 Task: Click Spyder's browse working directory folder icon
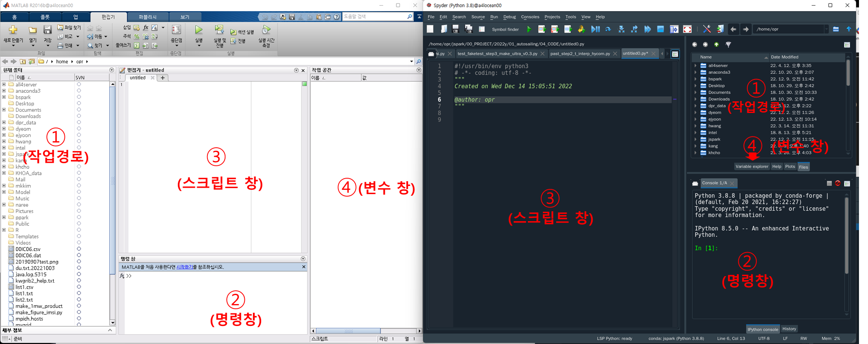click(x=836, y=29)
